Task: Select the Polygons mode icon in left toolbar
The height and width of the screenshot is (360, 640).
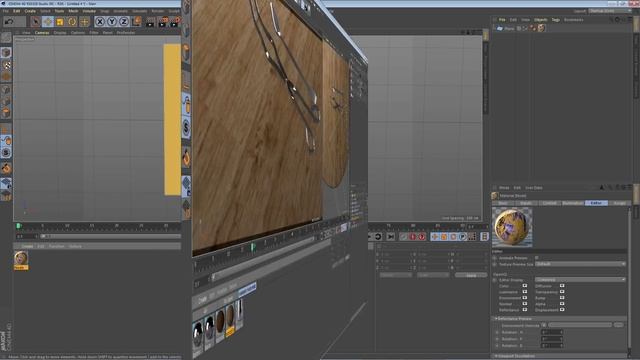Action: [6, 112]
